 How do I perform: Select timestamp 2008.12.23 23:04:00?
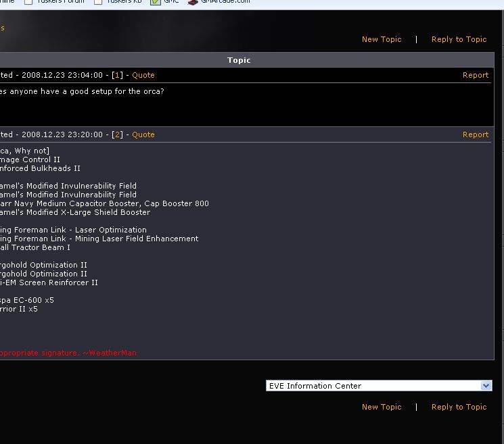click(x=62, y=75)
